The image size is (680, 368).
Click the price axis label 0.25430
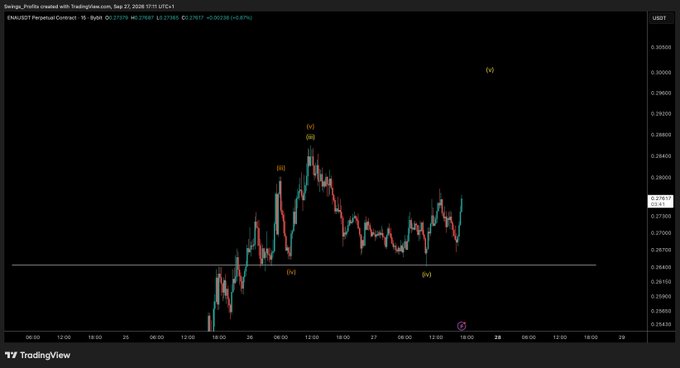[661, 324]
